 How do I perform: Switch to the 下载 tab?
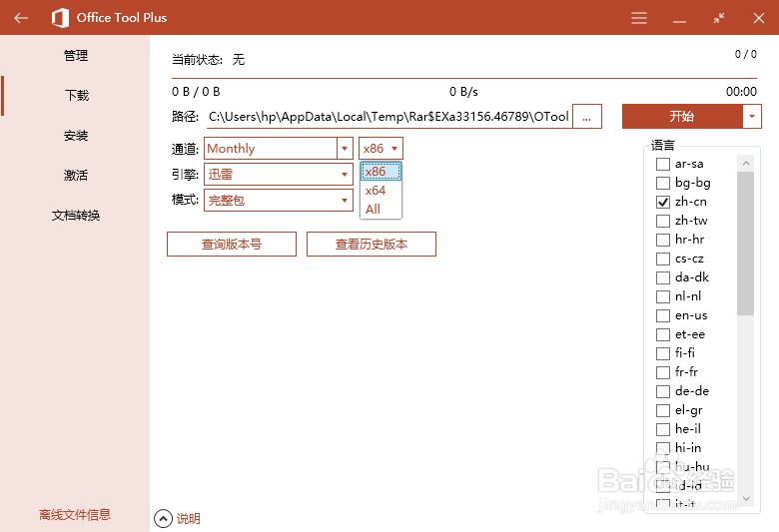click(76, 96)
